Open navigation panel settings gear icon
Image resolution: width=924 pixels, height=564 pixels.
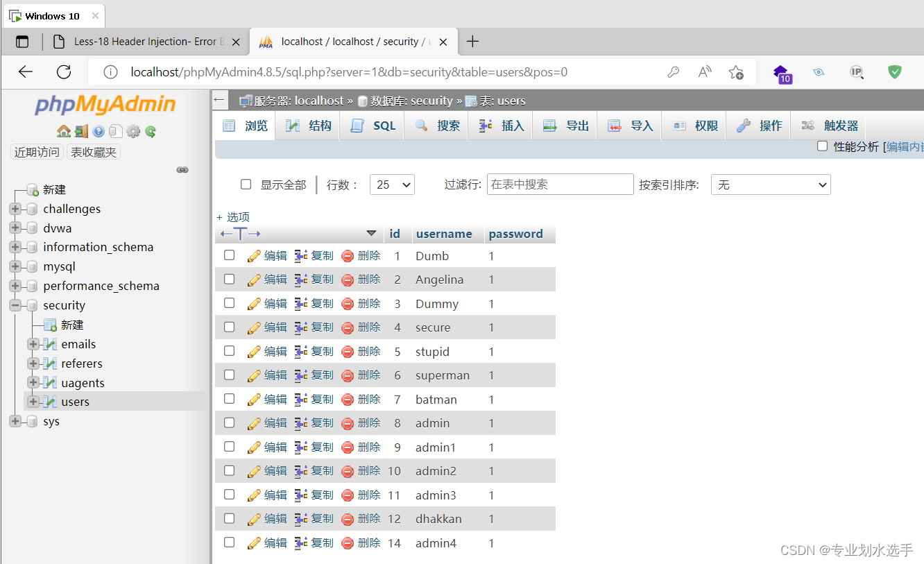coord(133,131)
